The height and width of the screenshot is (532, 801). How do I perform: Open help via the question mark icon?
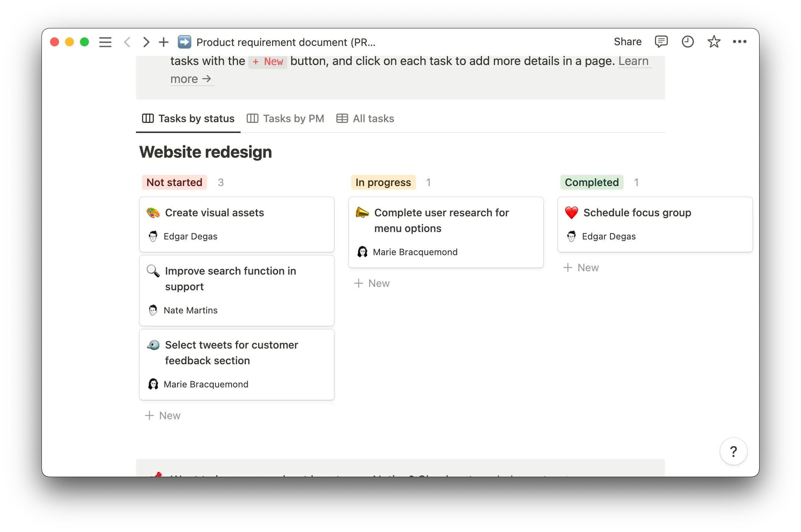[x=733, y=451]
